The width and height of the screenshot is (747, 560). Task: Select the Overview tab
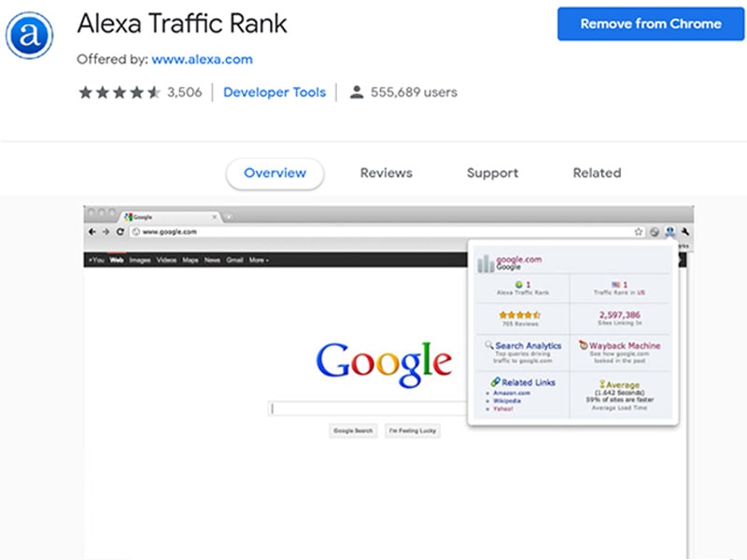tap(275, 174)
